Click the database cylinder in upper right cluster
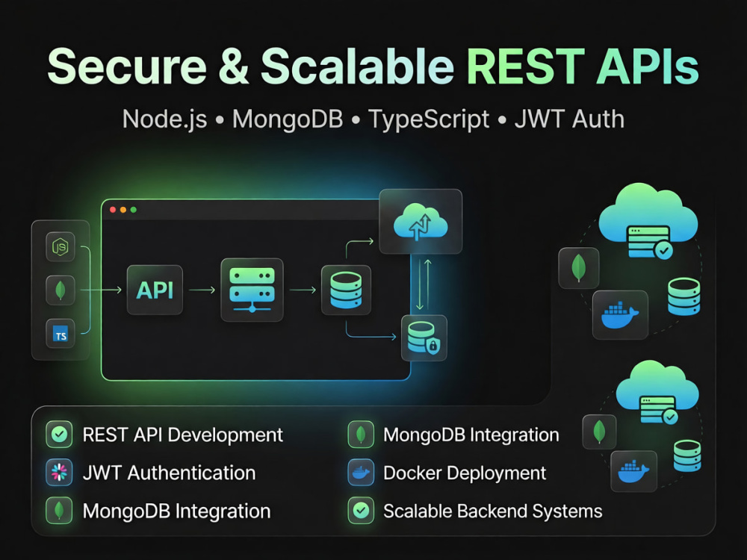The image size is (747, 560). tap(684, 296)
